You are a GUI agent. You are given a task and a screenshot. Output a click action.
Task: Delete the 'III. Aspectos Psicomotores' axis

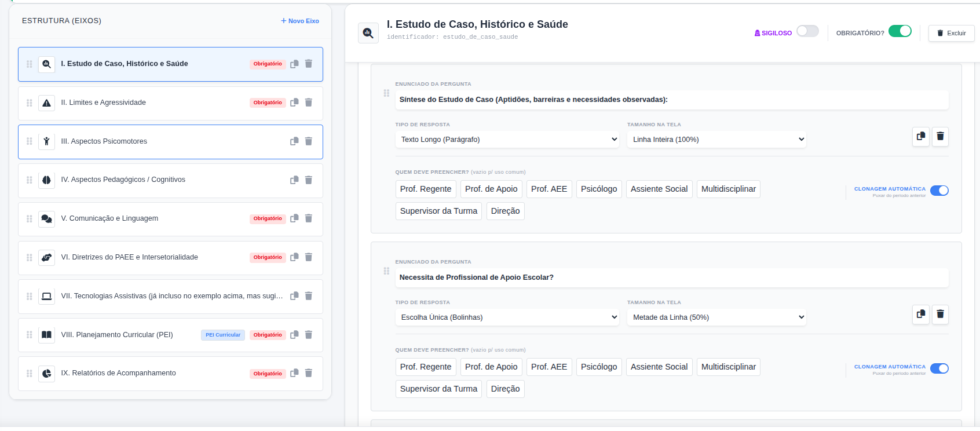pos(309,141)
